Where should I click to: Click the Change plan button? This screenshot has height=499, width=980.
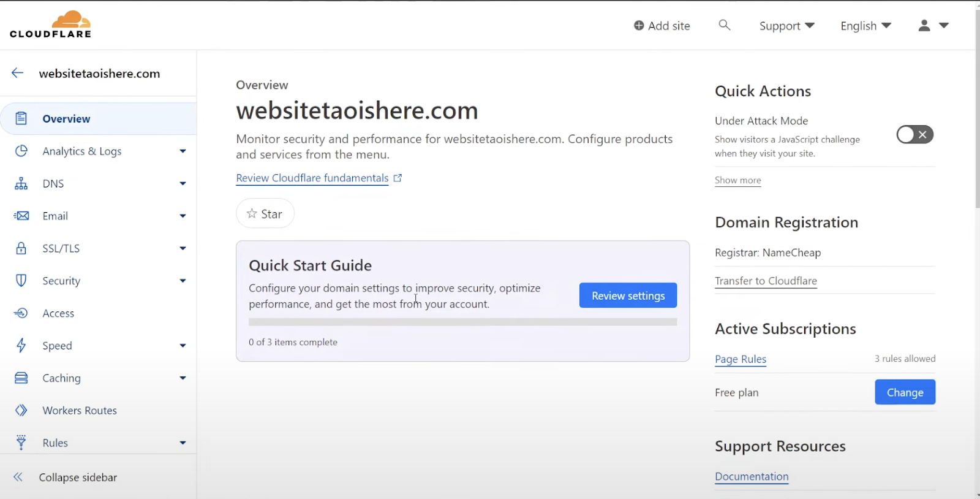[x=905, y=392]
